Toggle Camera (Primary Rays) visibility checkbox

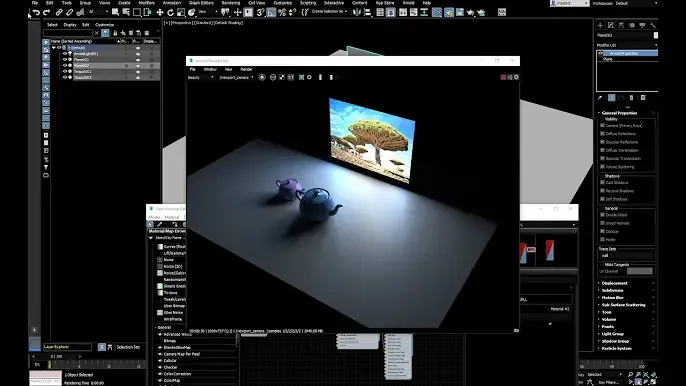click(602, 125)
